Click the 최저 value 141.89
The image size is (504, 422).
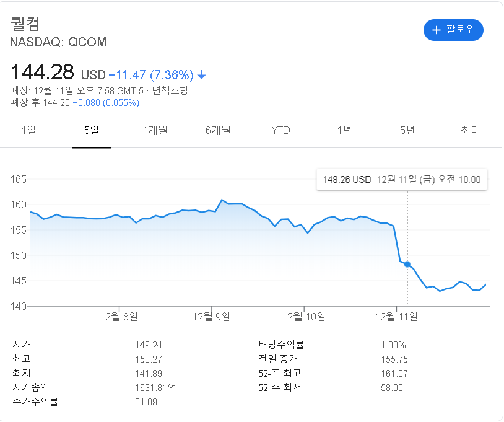(x=149, y=374)
